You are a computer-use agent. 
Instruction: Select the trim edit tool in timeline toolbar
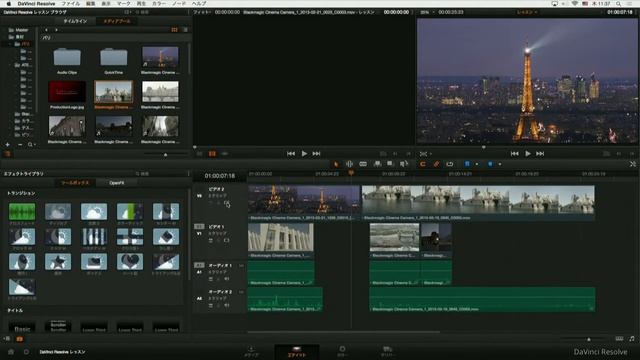click(x=349, y=164)
